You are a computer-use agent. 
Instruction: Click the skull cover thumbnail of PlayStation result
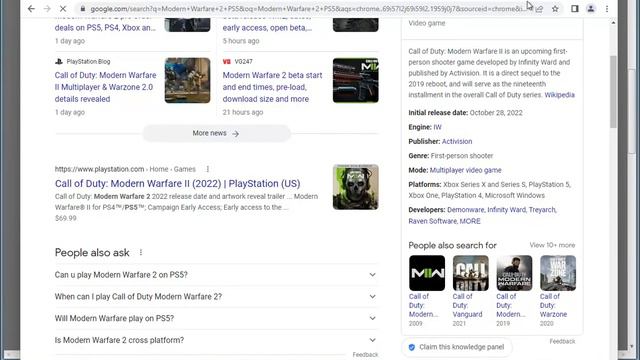click(356, 187)
